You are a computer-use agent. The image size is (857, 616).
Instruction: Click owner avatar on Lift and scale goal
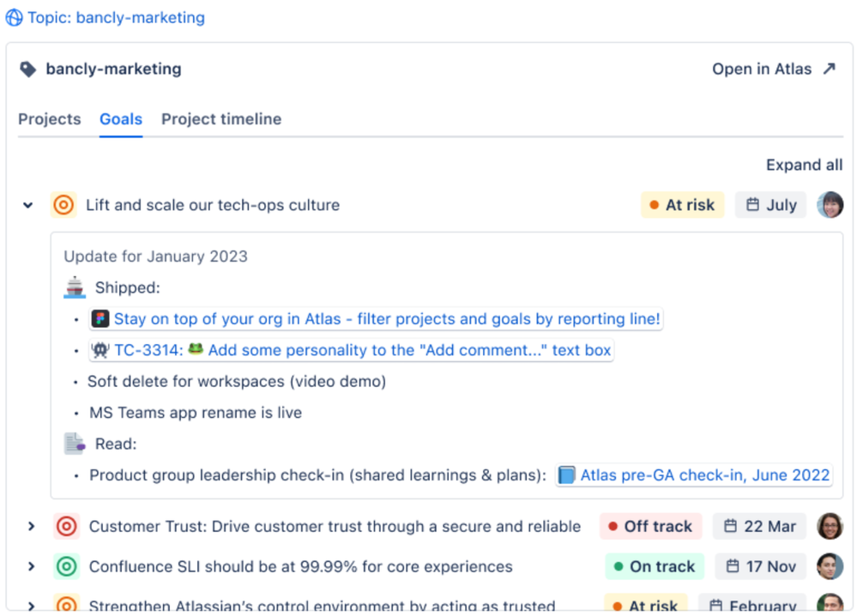click(830, 205)
